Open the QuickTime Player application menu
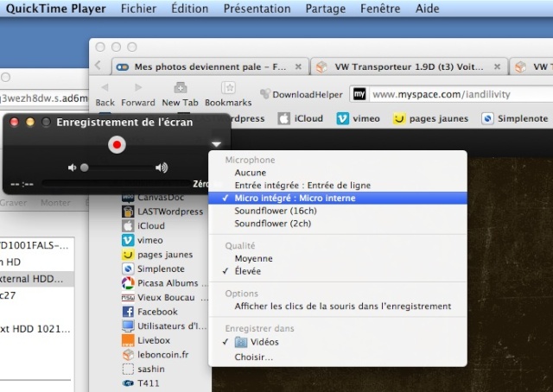The image size is (553, 392). coord(55,9)
